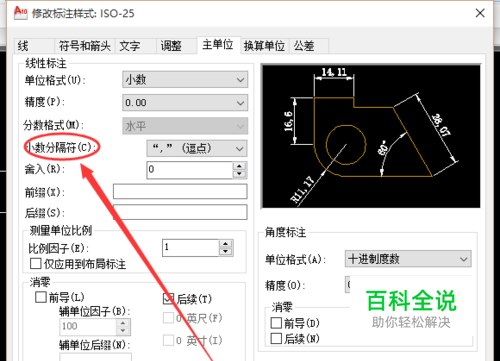Decrease the 舍入 value with the down arrow
The width and height of the screenshot is (500, 361).
[x=239, y=174]
